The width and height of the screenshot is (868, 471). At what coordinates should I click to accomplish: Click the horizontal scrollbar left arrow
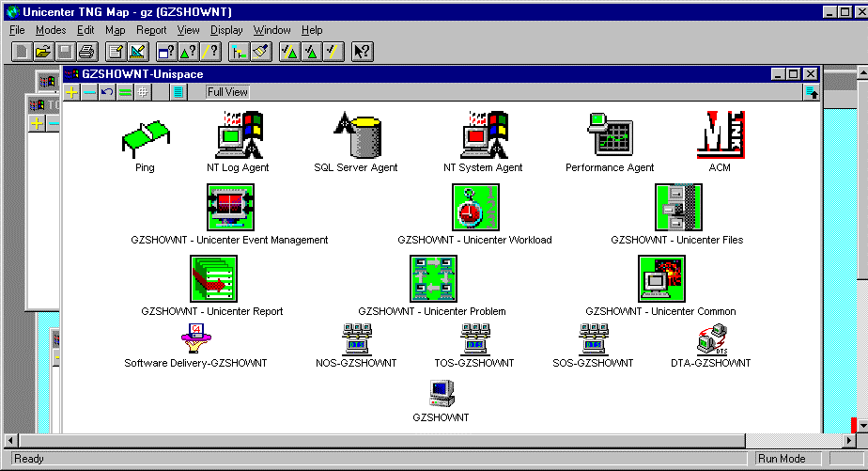pyautogui.click(x=10, y=441)
